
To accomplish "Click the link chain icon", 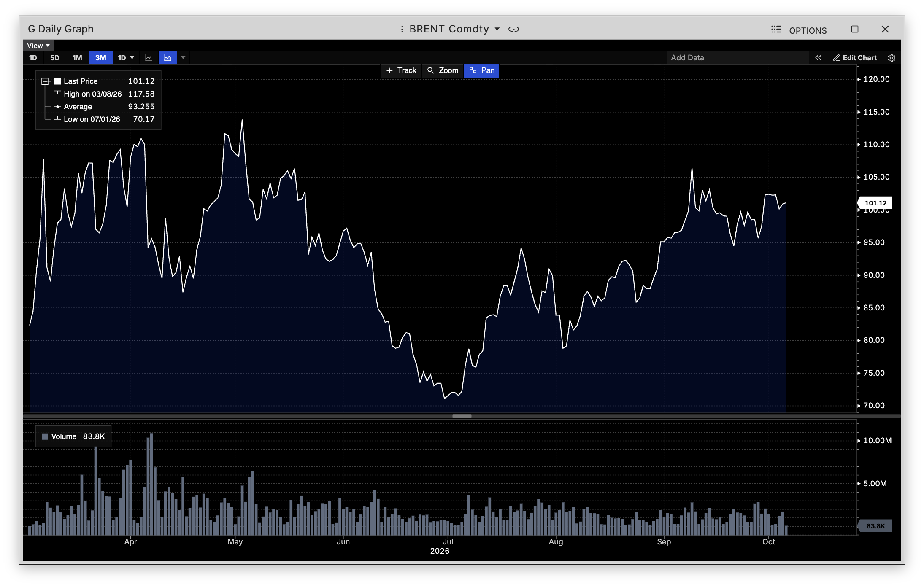I will [x=513, y=29].
